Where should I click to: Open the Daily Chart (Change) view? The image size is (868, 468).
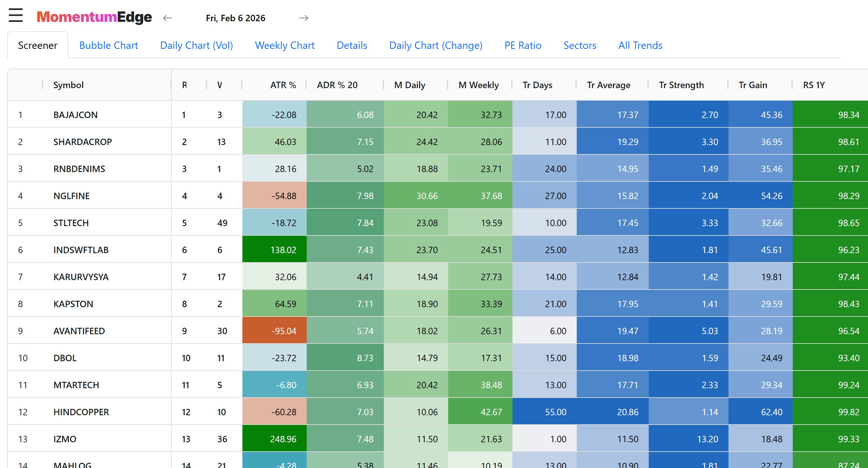click(436, 45)
